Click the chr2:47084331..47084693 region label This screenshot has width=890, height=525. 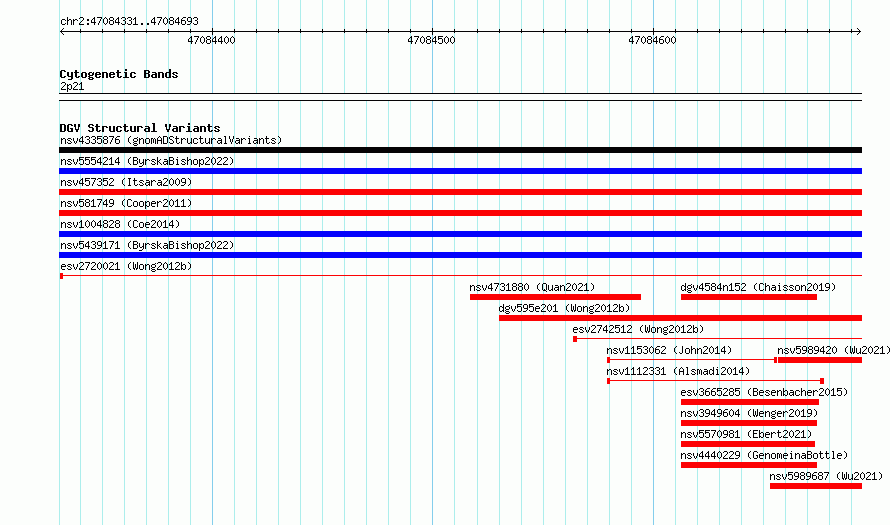[x=129, y=22]
